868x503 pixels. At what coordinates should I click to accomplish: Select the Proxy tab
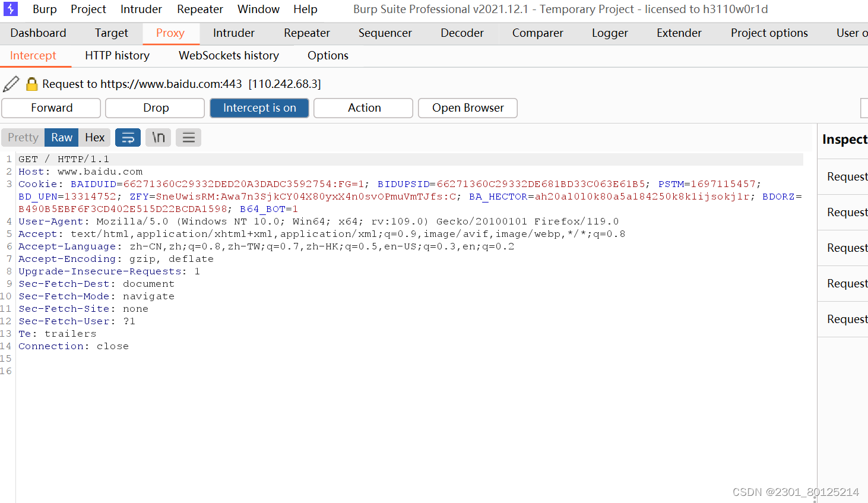coord(170,33)
